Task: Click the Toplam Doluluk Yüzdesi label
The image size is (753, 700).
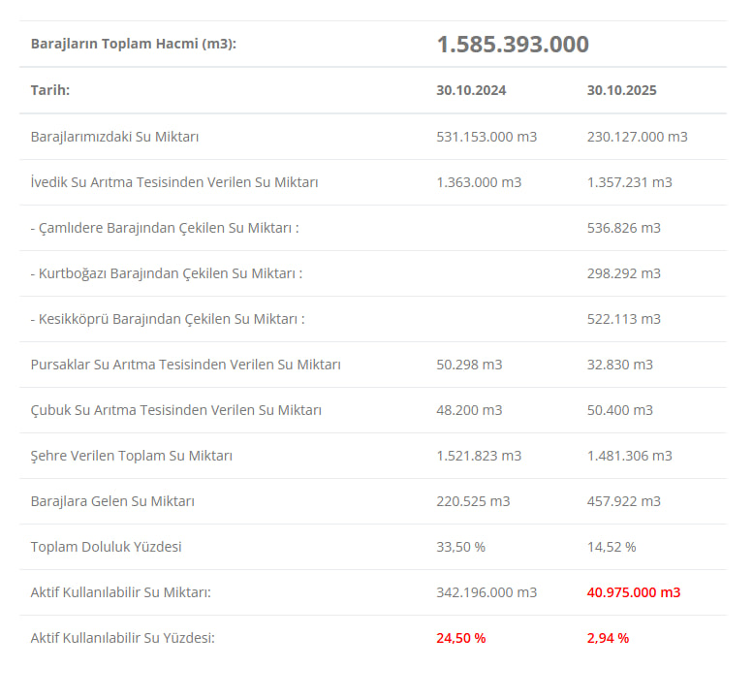Action: [x=106, y=547]
